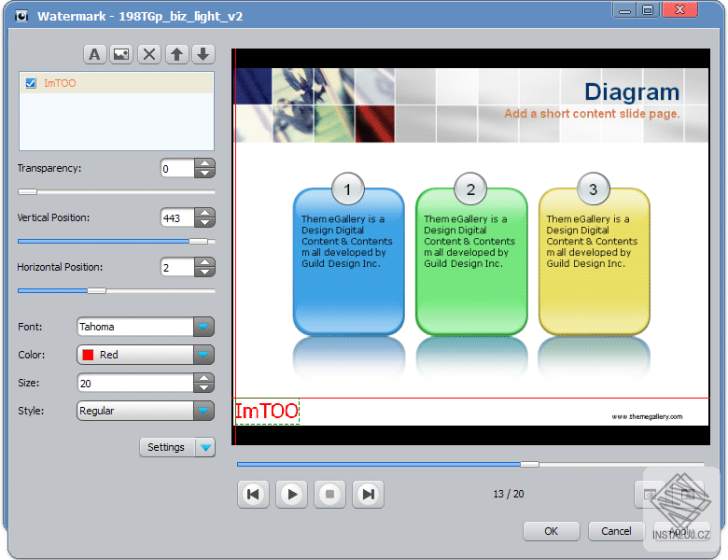Image resolution: width=728 pixels, height=560 pixels.
Task: Decrease Horizontal Position with down arrow
Action: click(204, 273)
